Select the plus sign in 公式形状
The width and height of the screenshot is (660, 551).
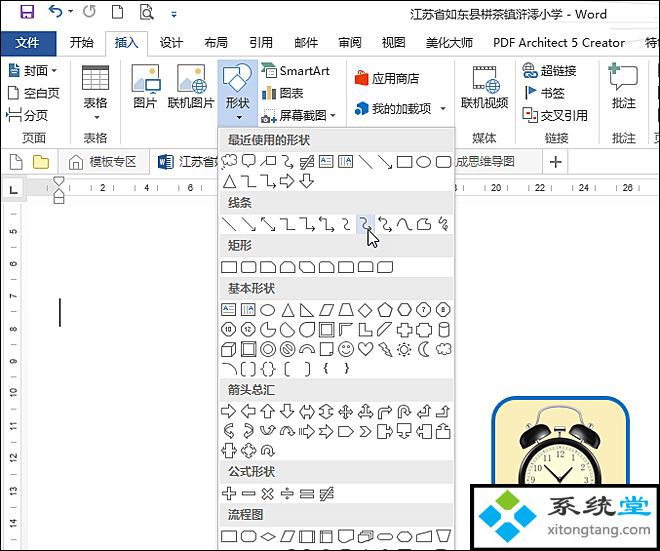coord(229,493)
